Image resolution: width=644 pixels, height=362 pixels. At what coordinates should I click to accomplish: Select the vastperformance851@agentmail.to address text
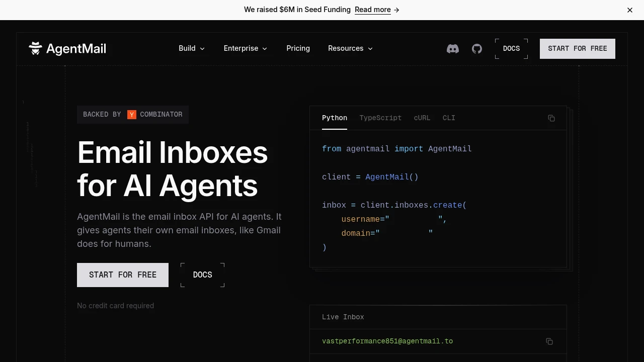(x=387, y=341)
